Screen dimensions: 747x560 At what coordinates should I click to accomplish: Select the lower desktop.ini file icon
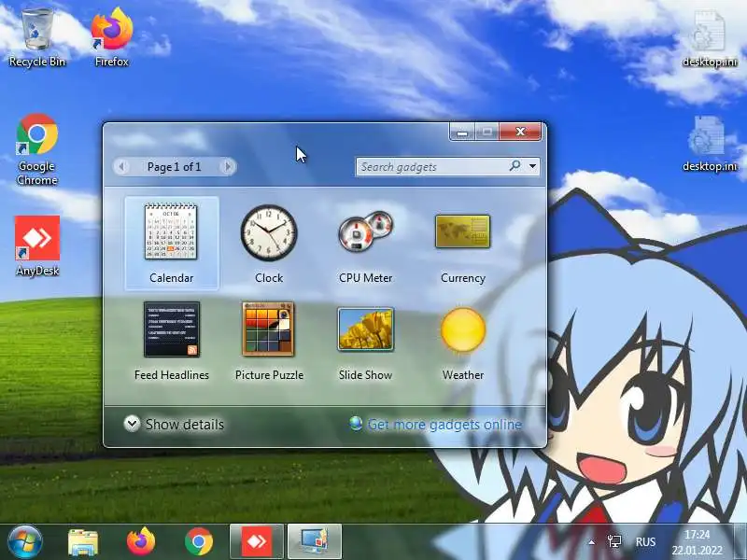710,144
